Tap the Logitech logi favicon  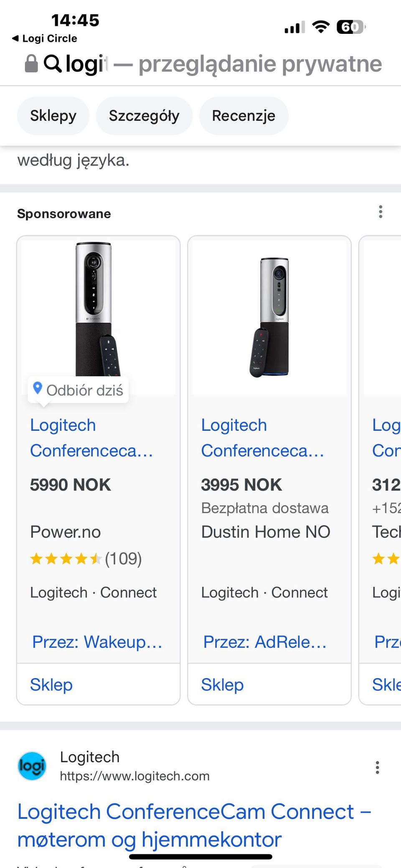tap(32, 766)
